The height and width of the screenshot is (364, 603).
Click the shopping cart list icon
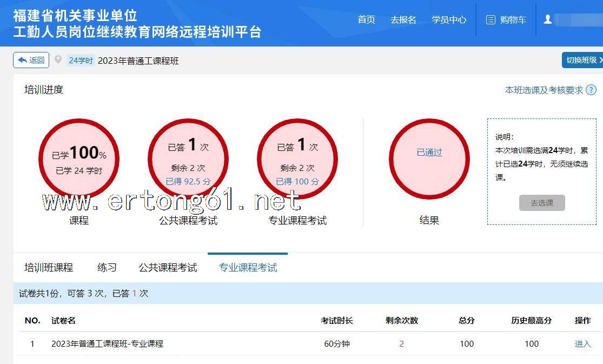(x=491, y=20)
